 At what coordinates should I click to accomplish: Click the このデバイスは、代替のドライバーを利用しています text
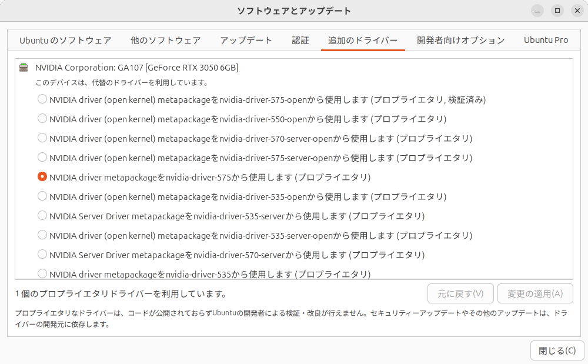click(x=122, y=82)
